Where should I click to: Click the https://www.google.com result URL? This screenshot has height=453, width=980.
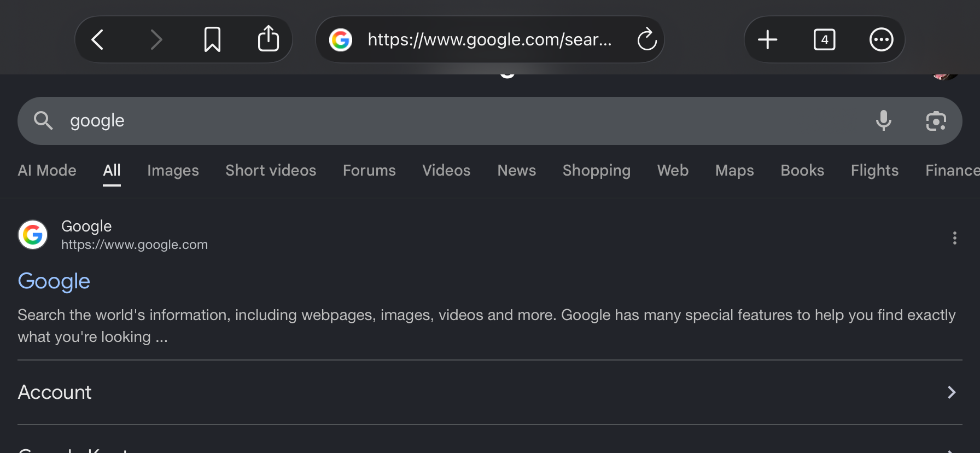[135, 245]
